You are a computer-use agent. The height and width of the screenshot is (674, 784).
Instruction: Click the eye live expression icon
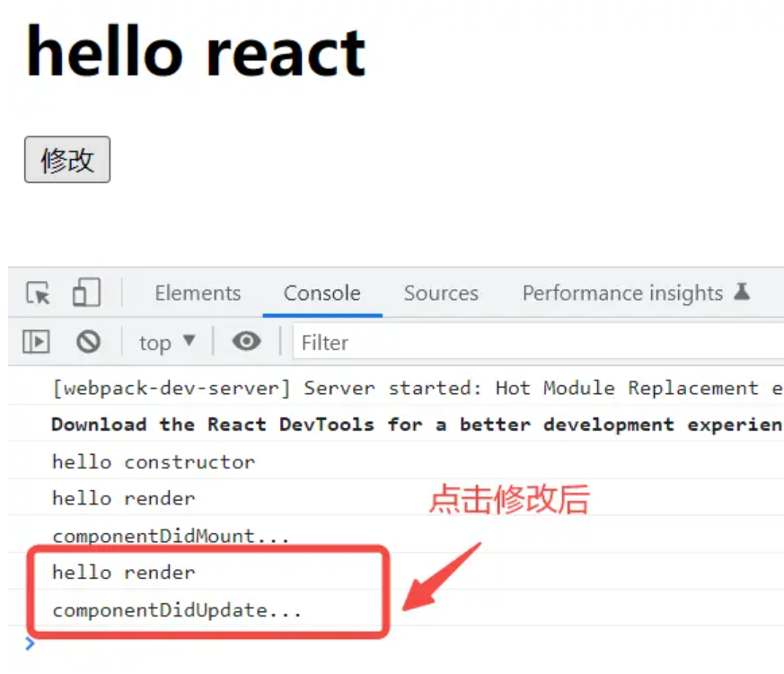(x=246, y=342)
